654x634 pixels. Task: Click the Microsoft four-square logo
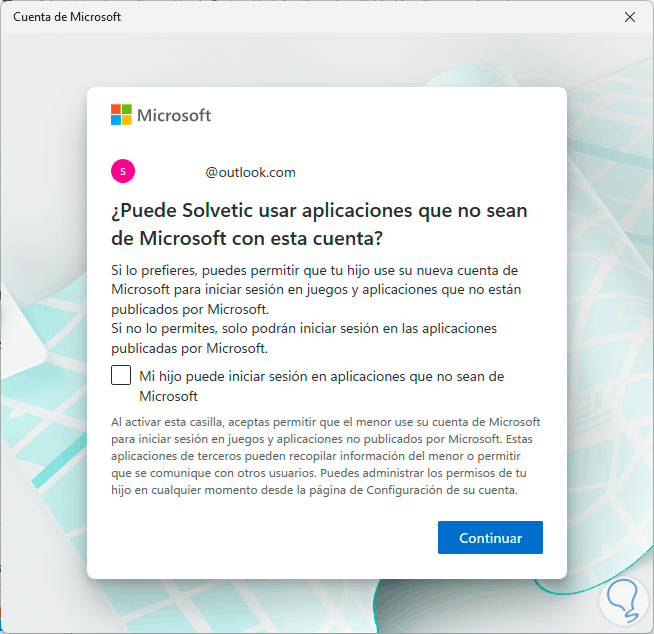(121, 114)
